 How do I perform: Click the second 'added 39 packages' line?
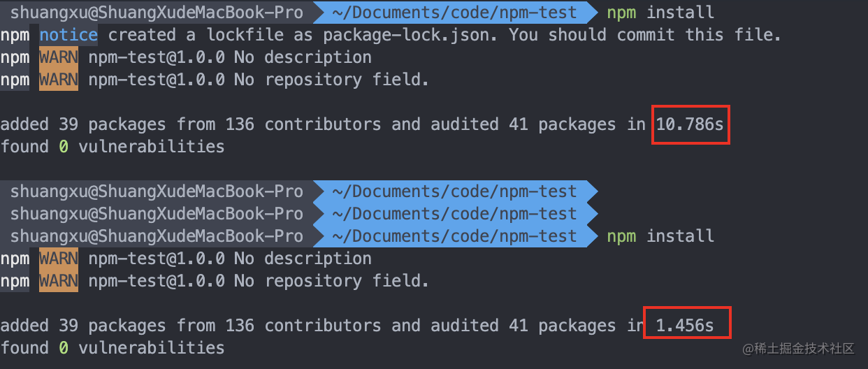coord(358,326)
